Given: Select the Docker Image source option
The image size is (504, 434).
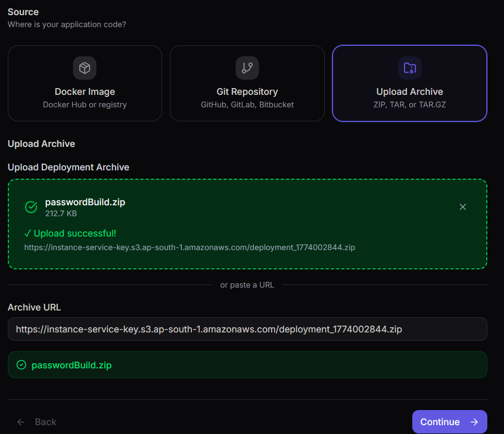Looking at the screenshot, I should coord(84,83).
